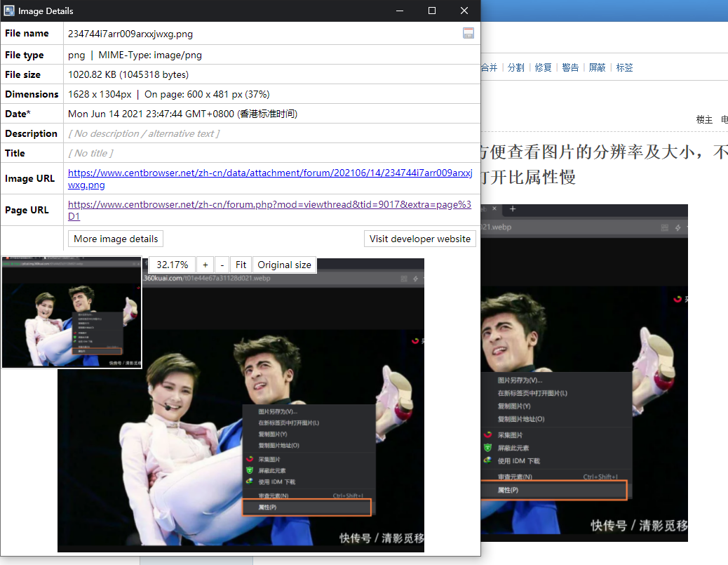Minimize the Image Details window
Image resolution: width=728 pixels, height=565 pixels.
click(x=399, y=11)
